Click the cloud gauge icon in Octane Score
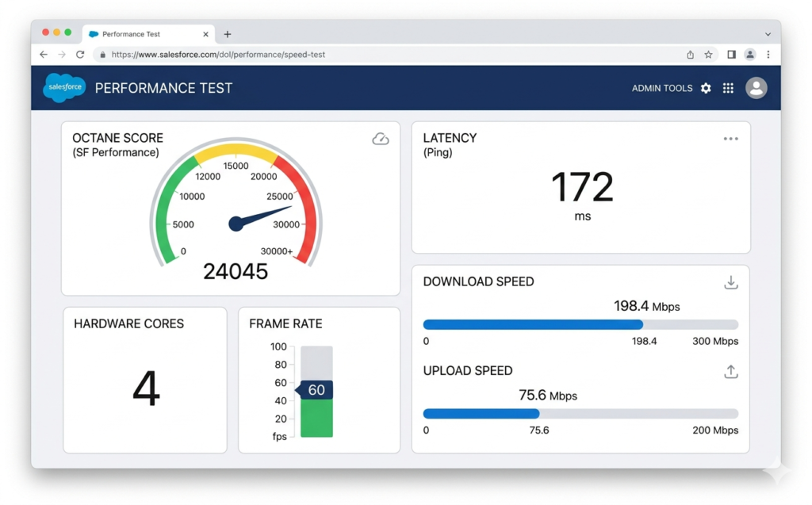 pos(381,139)
